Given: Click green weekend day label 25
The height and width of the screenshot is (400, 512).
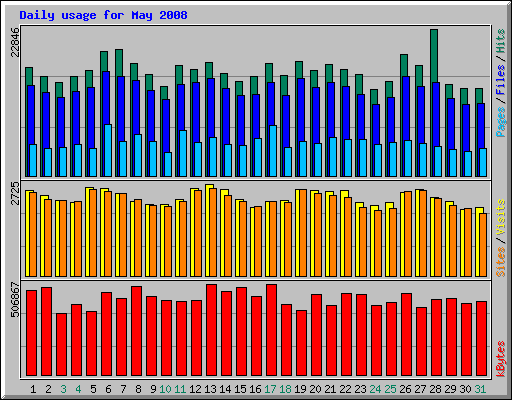Looking at the screenshot, I should click(390, 389).
